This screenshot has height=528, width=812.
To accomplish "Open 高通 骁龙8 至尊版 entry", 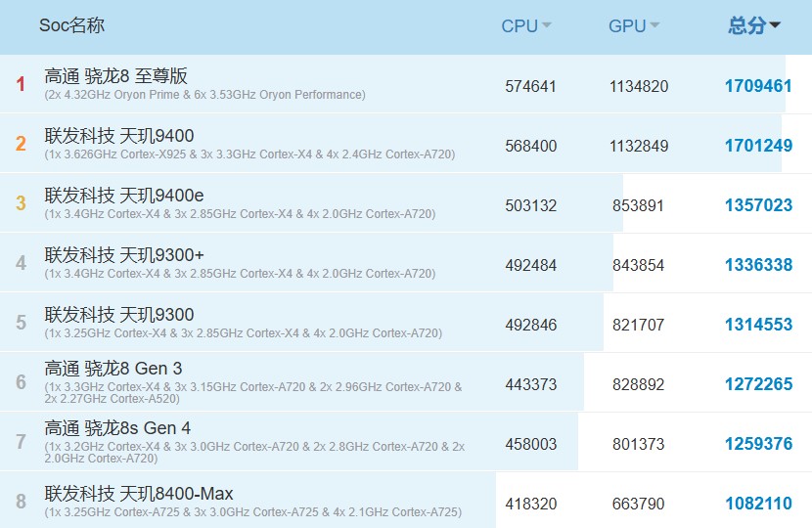I will click(x=116, y=76).
